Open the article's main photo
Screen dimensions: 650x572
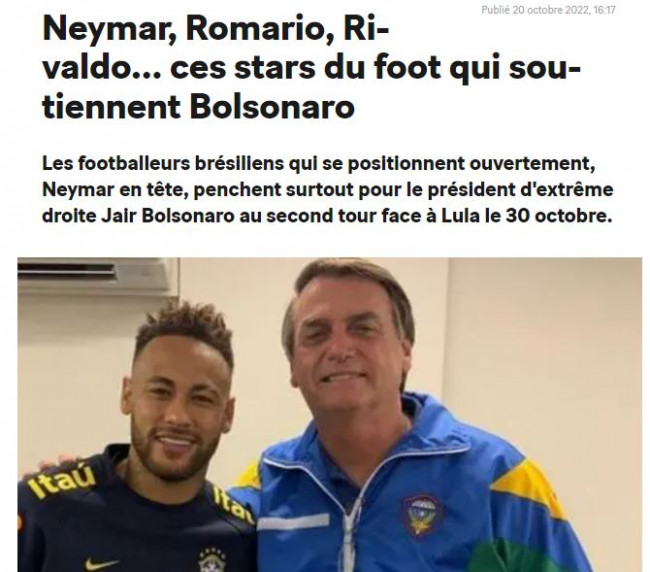click(330, 414)
